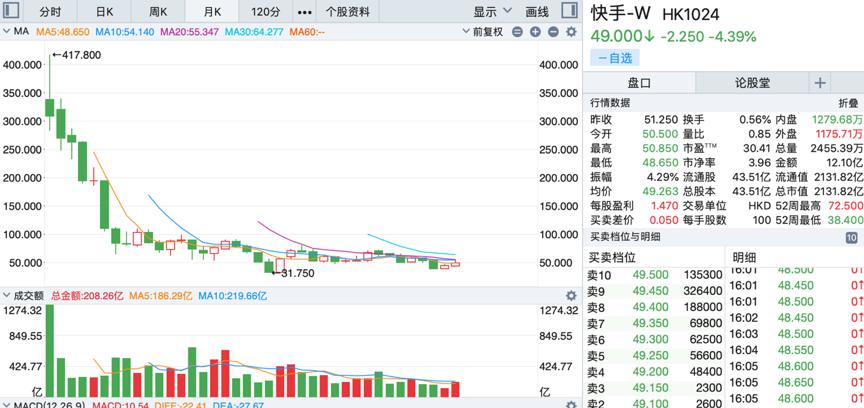Switch to 周K weekly chart tab
The width and height of the screenshot is (864, 408).
click(x=158, y=12)
